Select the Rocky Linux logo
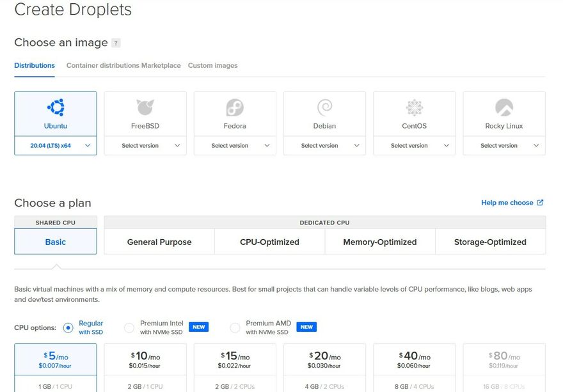 pyautogui.click(x=504, y=107)
